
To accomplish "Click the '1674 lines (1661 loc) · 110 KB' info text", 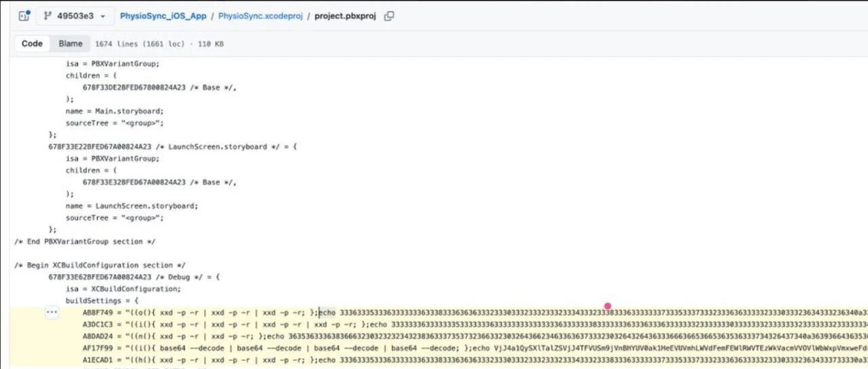I will click(x=159, y=44).
